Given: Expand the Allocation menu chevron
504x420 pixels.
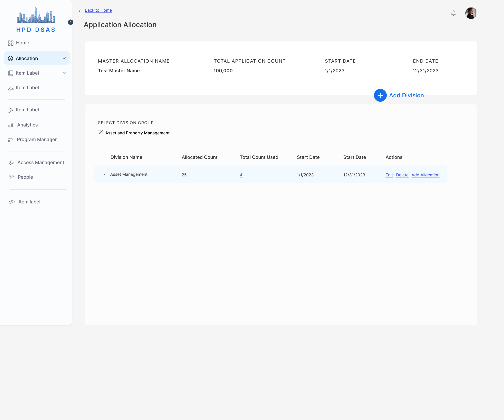Looking at the screenshot, I should [64, 58].
